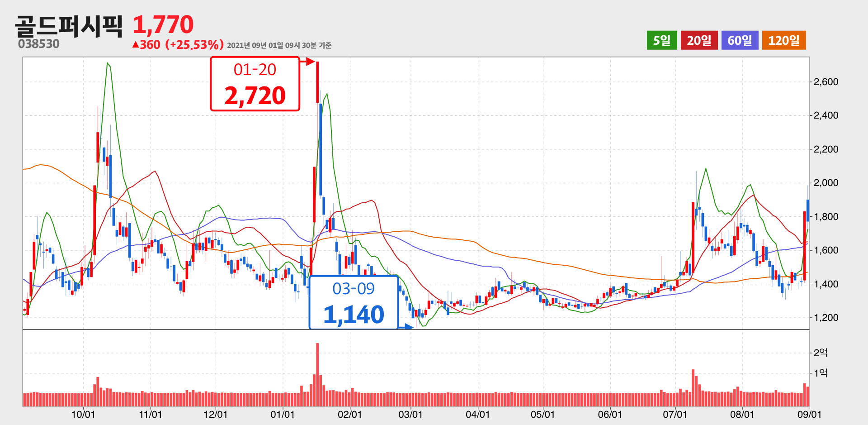The width and height of the screenshot is (868, 425).
Task: Click the timestamp 2021년 09월 01일 09시 30분 기준
Action: pyautogui.click(x=279, y=45)
